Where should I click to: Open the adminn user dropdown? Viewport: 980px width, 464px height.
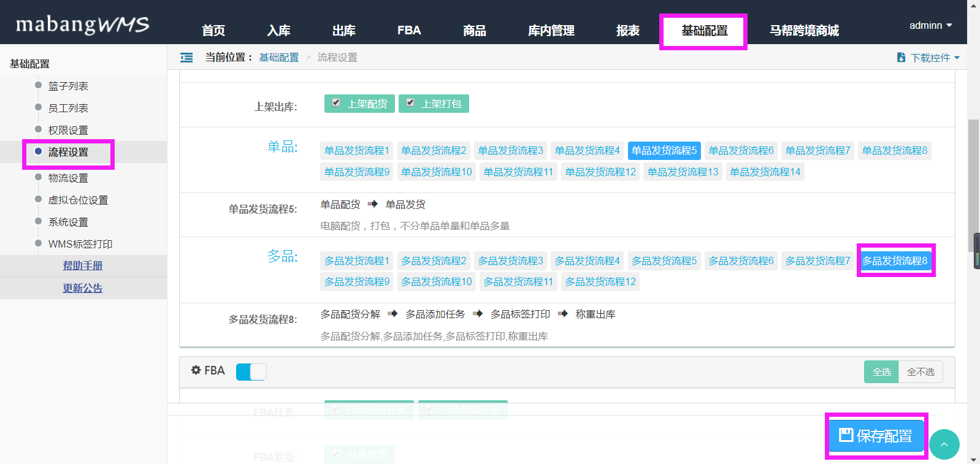[930, 26]
